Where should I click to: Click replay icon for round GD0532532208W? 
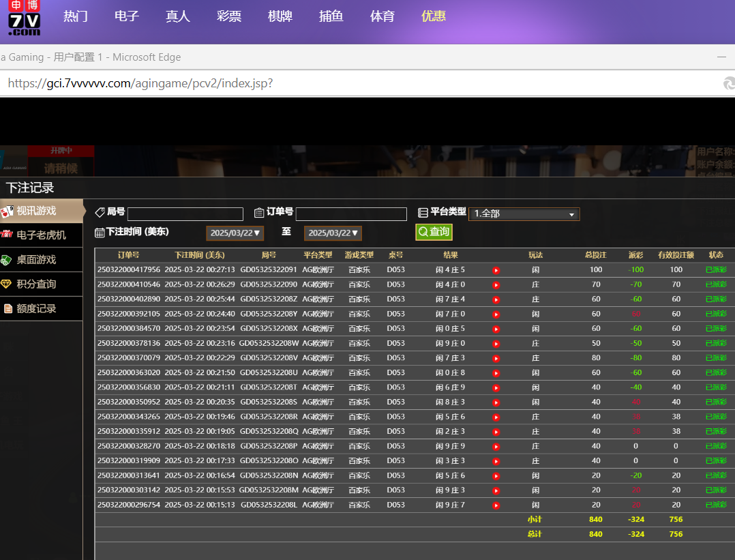click(x=496, y=344)
